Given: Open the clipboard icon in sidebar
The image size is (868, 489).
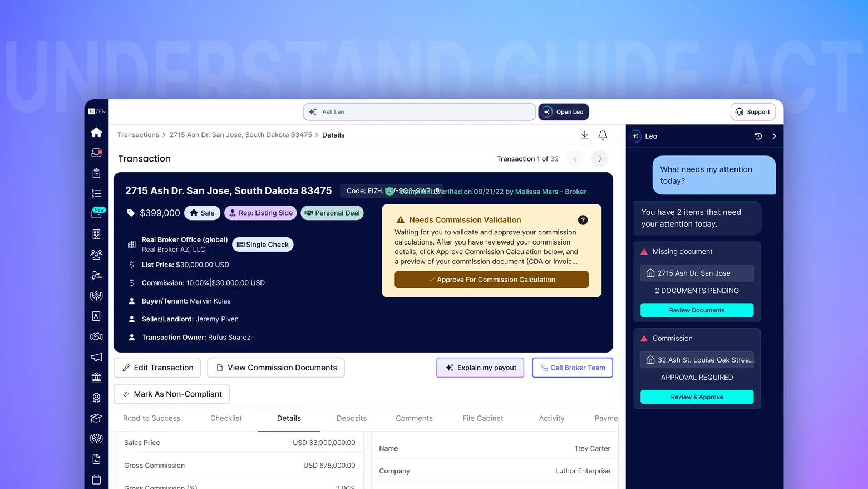Looking at the screenshot, I should point(96,173).
